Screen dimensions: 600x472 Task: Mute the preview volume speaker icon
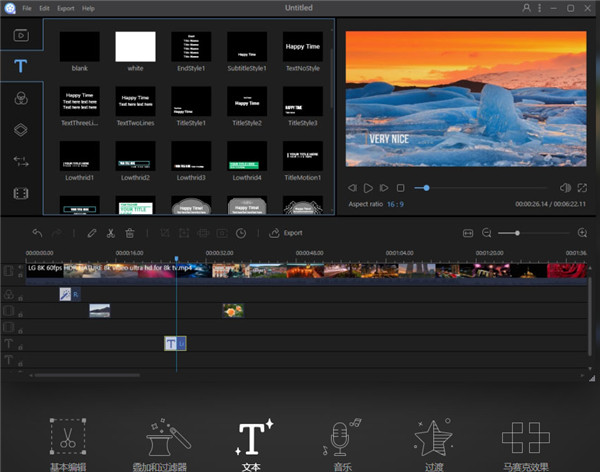[565, 188]
